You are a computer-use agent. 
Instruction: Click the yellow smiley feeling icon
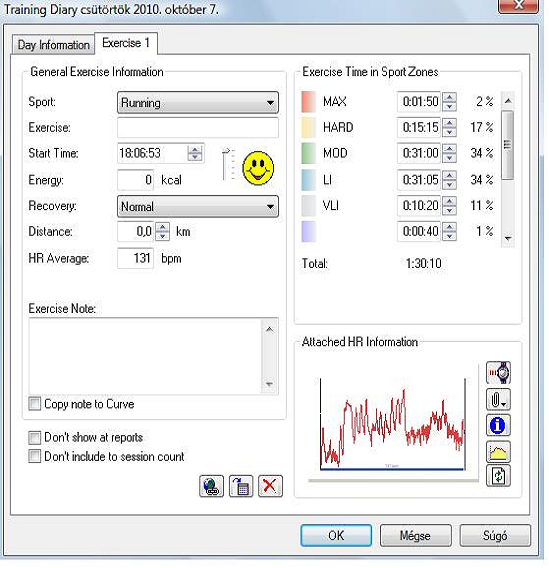point(258,168)
